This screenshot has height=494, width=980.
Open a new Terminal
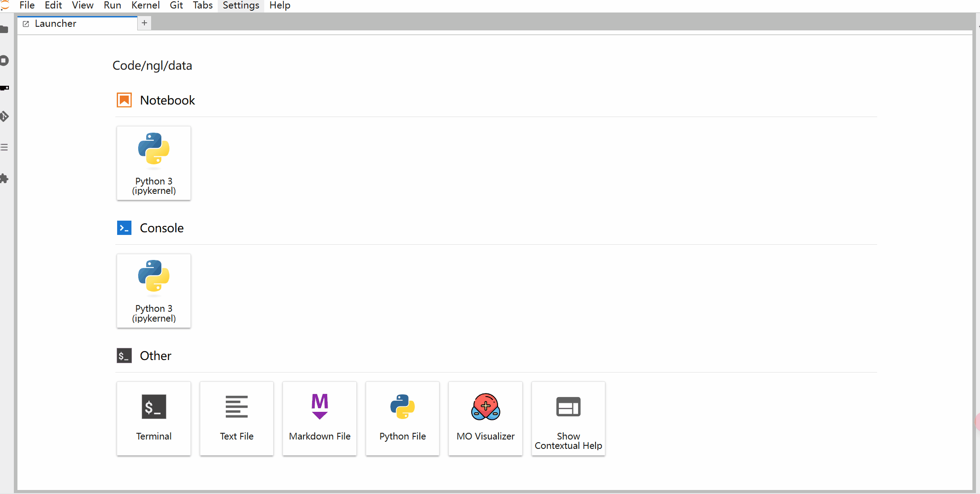click(153, 418)
